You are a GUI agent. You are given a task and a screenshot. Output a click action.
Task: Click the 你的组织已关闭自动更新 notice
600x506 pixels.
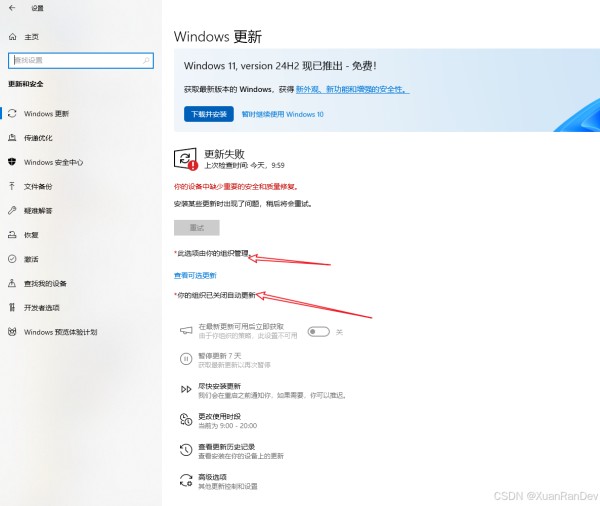point(215,295)
